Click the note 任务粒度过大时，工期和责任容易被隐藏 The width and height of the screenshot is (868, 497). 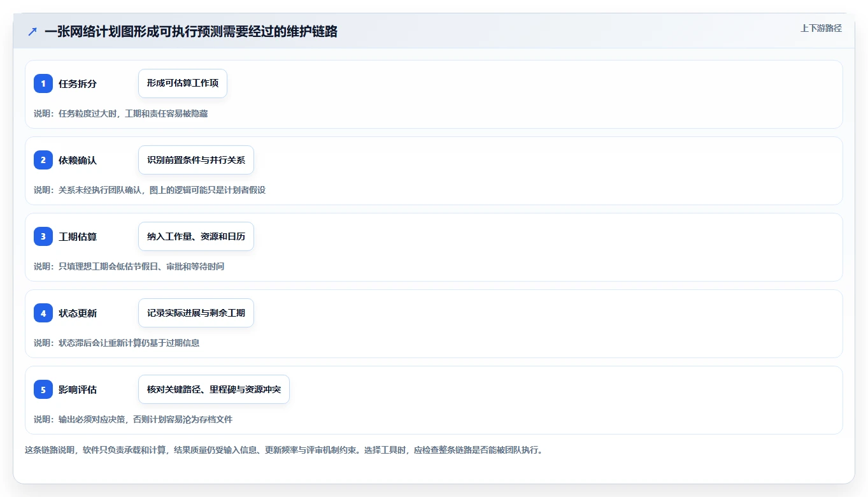click(x=121, y=113)
